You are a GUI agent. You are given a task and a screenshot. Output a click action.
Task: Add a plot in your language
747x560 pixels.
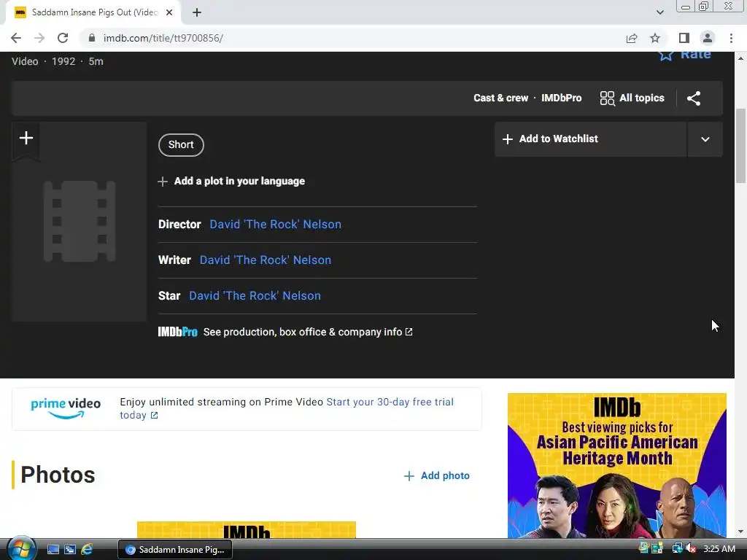[231, 182]
